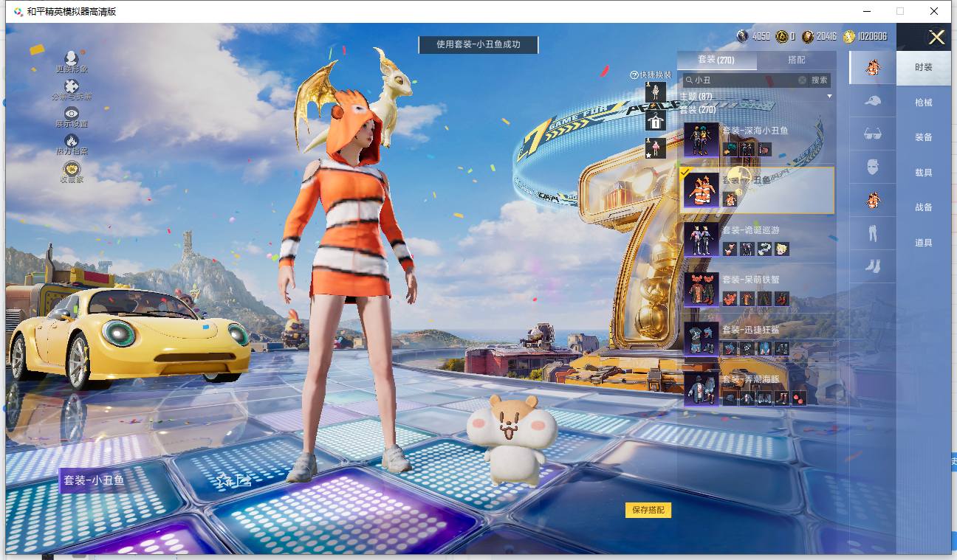Click the red dots piece of 弄潮海豚
Image resolution: width=957 pixels, height=560 pixels.
pyautogui.click(x=800, y=398)
